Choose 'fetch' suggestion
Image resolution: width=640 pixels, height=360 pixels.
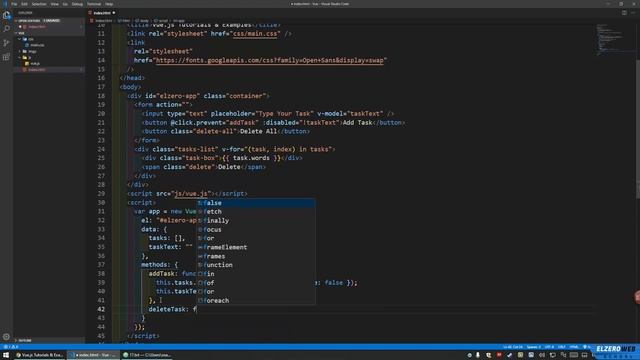click(256, 212)
